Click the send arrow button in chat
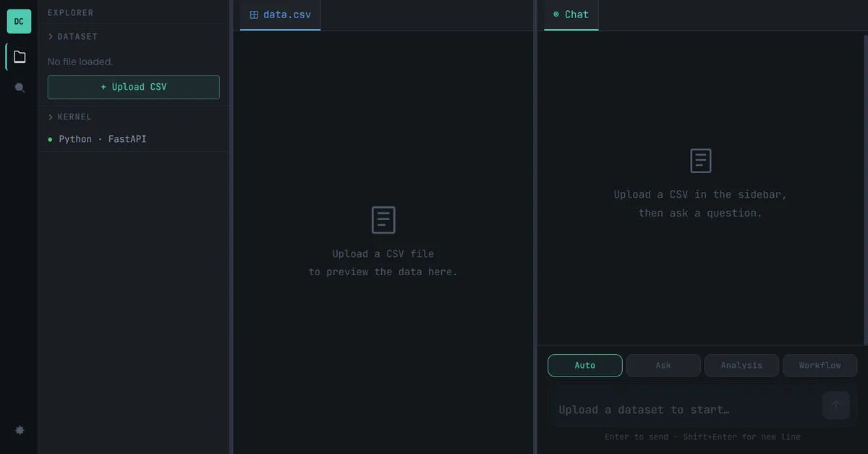This screenshot has width=868, height=454. click(x=835, y=405)
